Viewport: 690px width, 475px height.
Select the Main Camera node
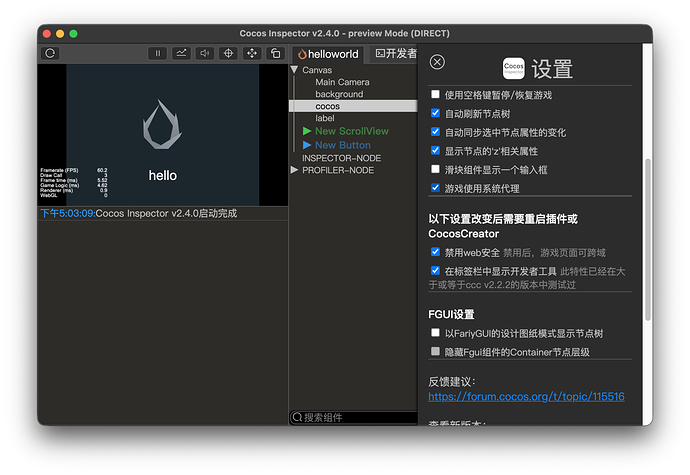342,82
